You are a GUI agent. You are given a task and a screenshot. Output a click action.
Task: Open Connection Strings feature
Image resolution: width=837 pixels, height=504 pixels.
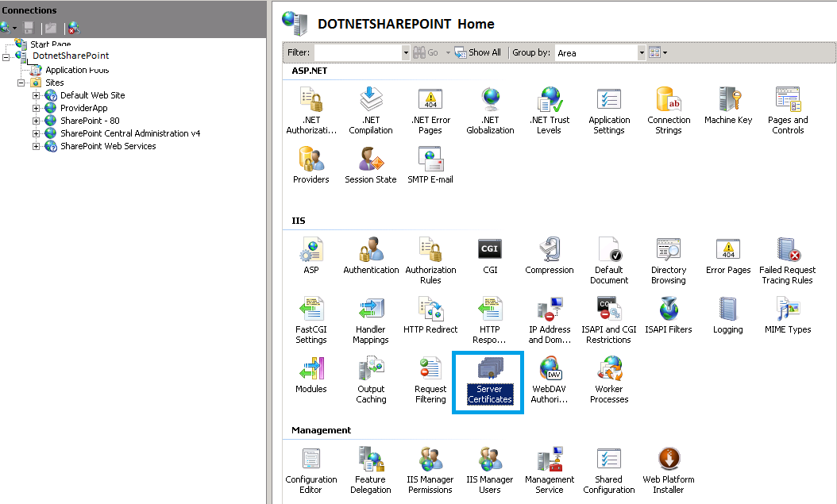tap(669, 110)
